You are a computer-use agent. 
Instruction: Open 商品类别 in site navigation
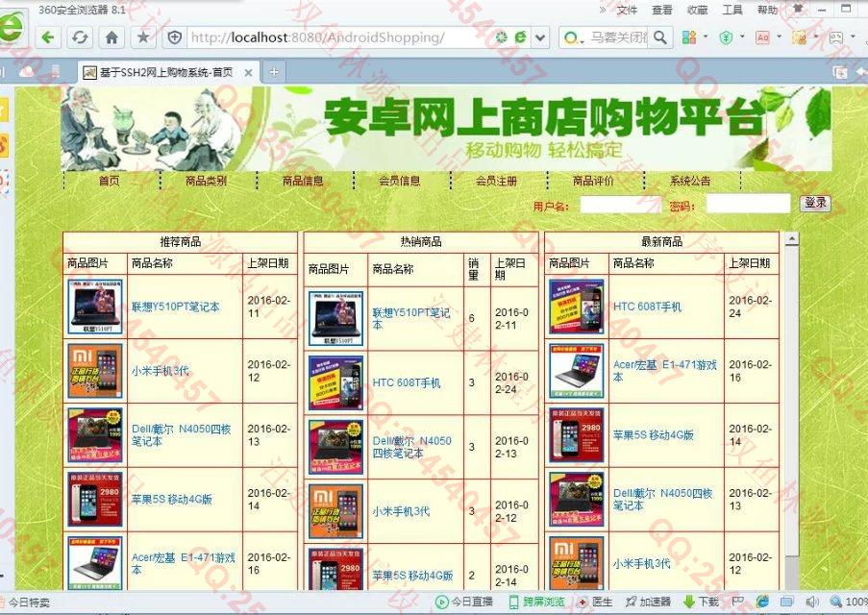pos(206,181)
